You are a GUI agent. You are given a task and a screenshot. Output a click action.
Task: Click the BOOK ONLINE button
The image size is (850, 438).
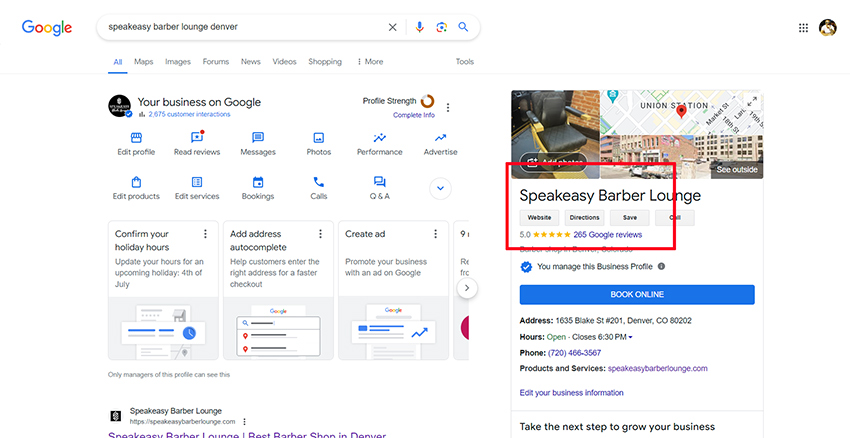point(637,295)
